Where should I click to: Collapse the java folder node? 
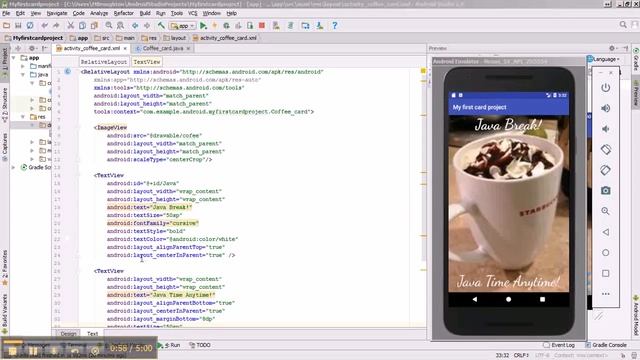click(23, 74)
